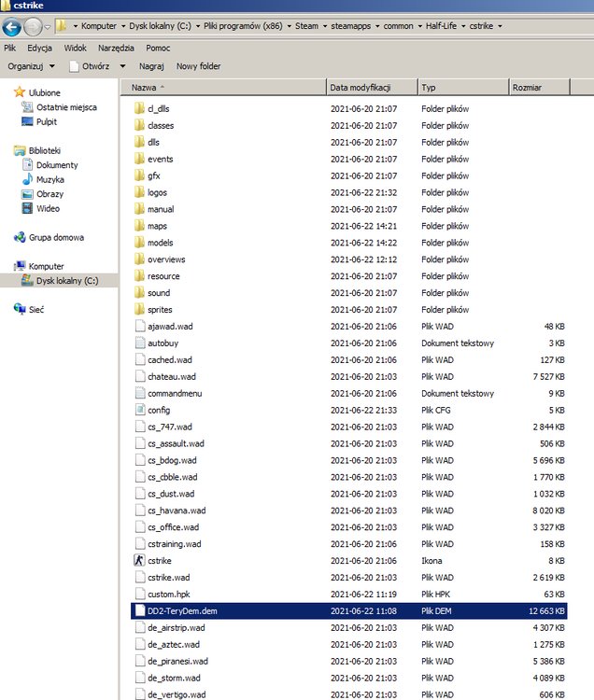Expand dropdown after cstrike breadcrumb

tap(500, 26)
